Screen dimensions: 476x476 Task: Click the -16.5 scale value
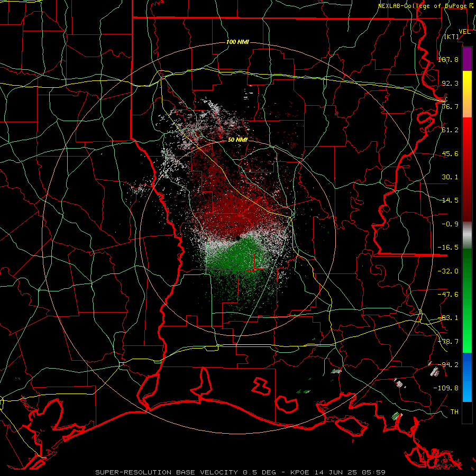tap(448, 248)
